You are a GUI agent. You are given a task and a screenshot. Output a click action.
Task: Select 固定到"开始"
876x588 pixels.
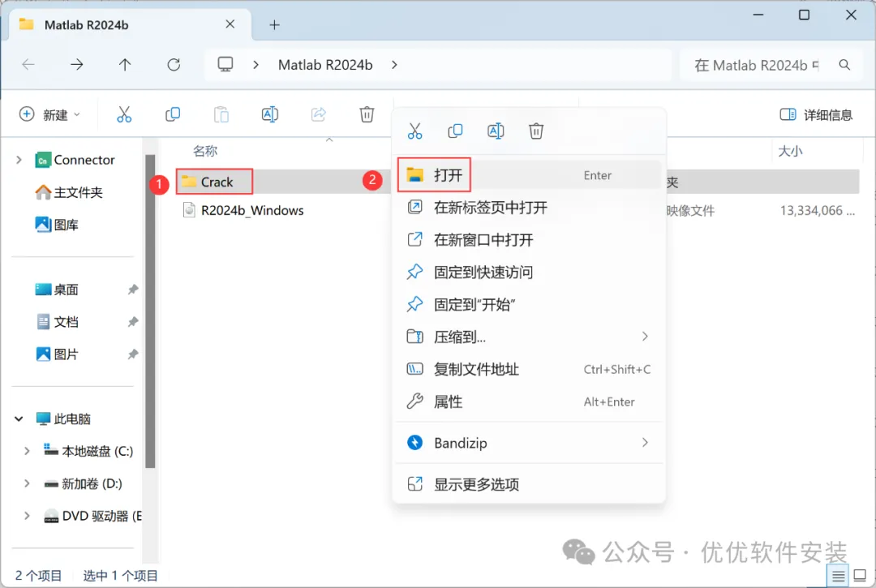529,304
